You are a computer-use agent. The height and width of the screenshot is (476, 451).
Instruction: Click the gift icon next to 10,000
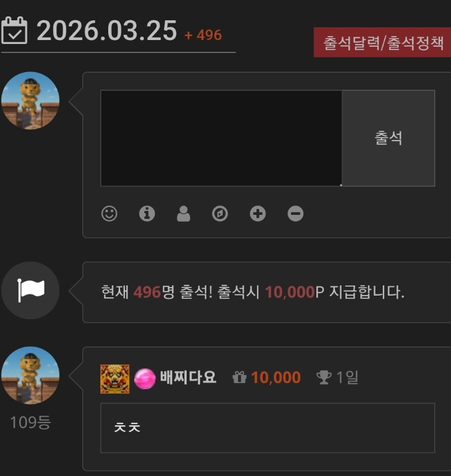(x=240, y=377)
